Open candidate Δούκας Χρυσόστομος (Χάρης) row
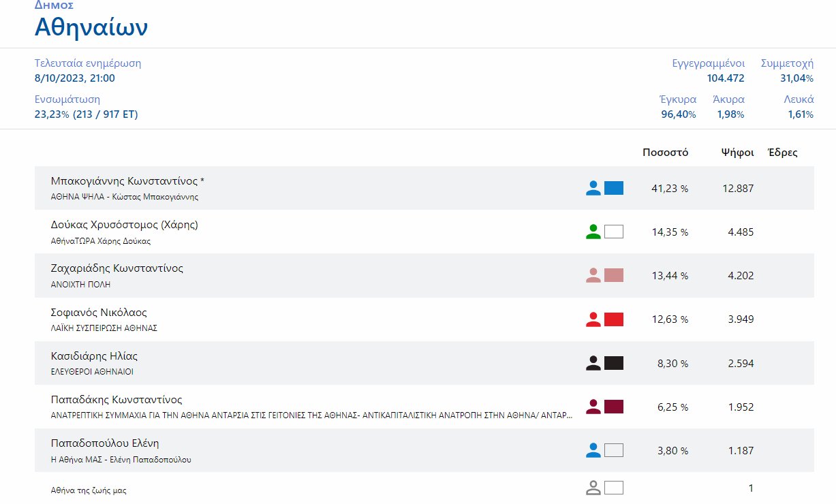Image resolution: width=836 pixels, height=504 pixels. (125, 225)
